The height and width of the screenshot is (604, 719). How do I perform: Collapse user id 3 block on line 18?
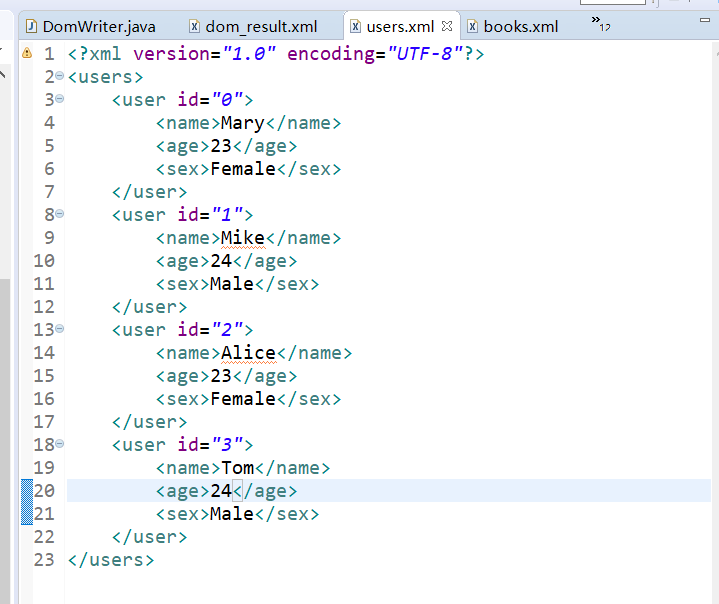pyautogui.click(x=60, y=443)
